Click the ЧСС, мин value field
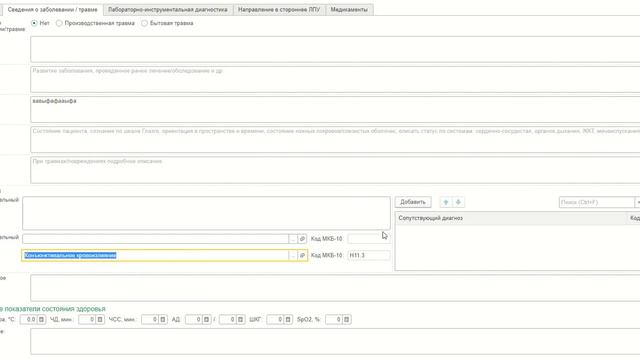Screen dimensions: 640x360 coord(150,320)
